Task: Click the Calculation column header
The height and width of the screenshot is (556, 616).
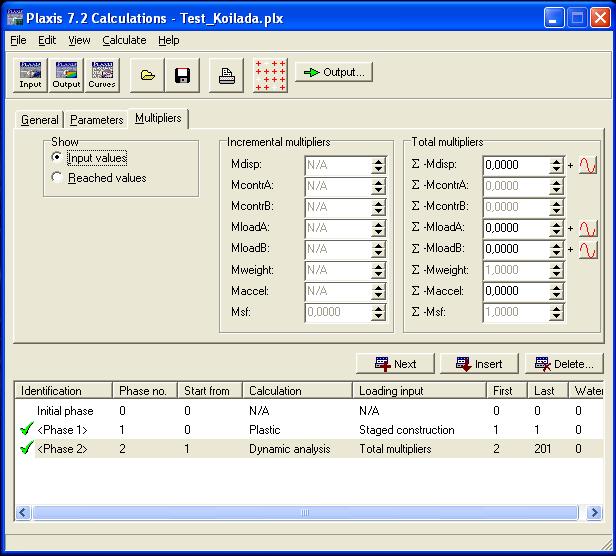Action: coord(297,391)
